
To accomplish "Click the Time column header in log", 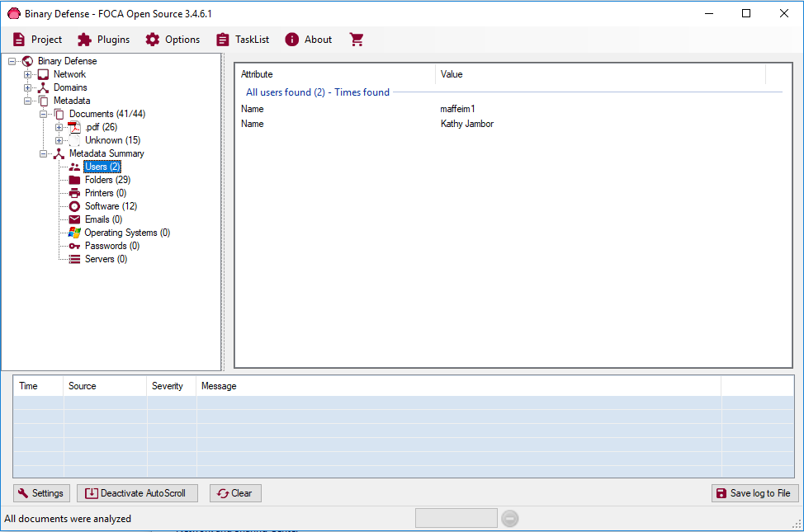I will click(39, 386).
